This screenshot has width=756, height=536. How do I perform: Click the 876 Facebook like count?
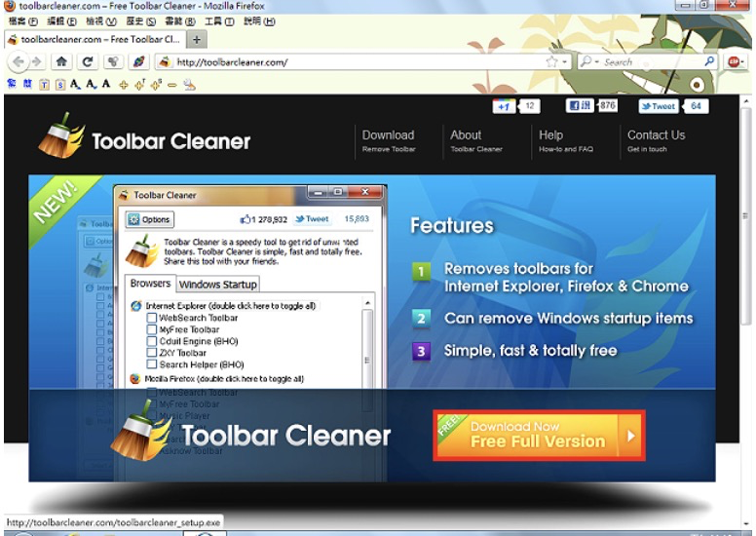pos(608,105)
